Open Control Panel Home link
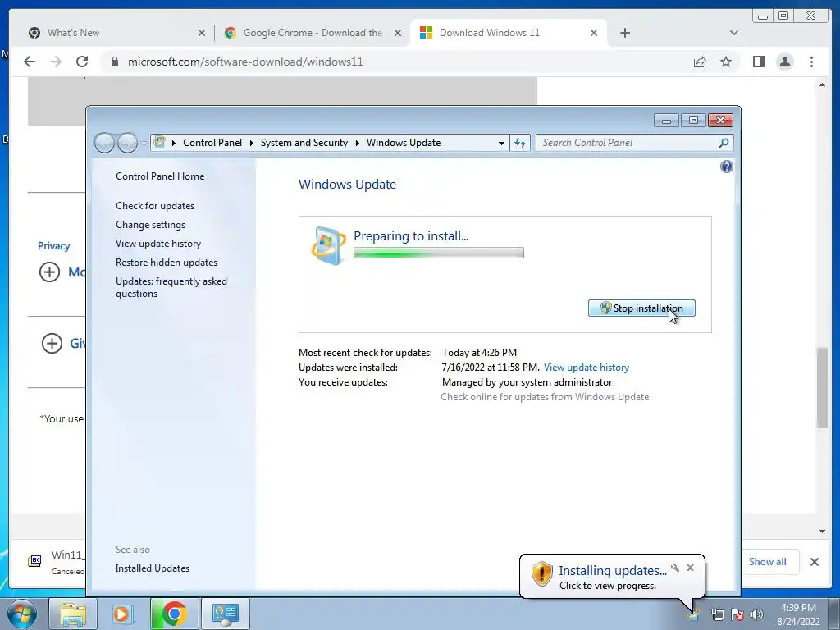The image size is (840, 630). tap(160, 176)
